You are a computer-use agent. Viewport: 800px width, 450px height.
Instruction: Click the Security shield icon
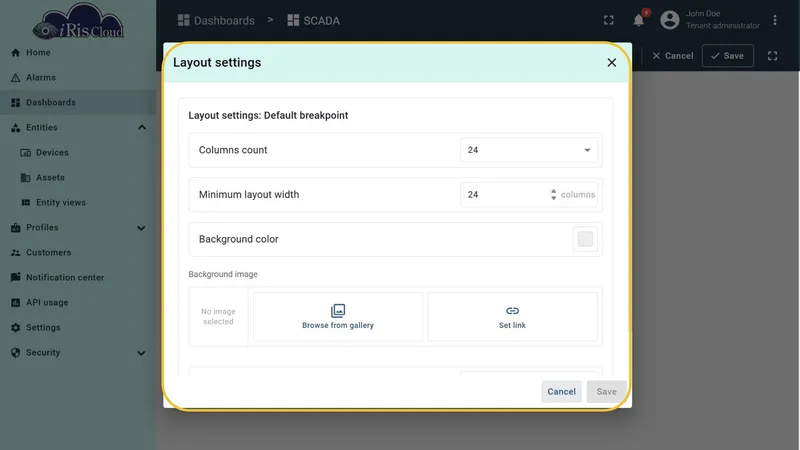pos(15,353)
